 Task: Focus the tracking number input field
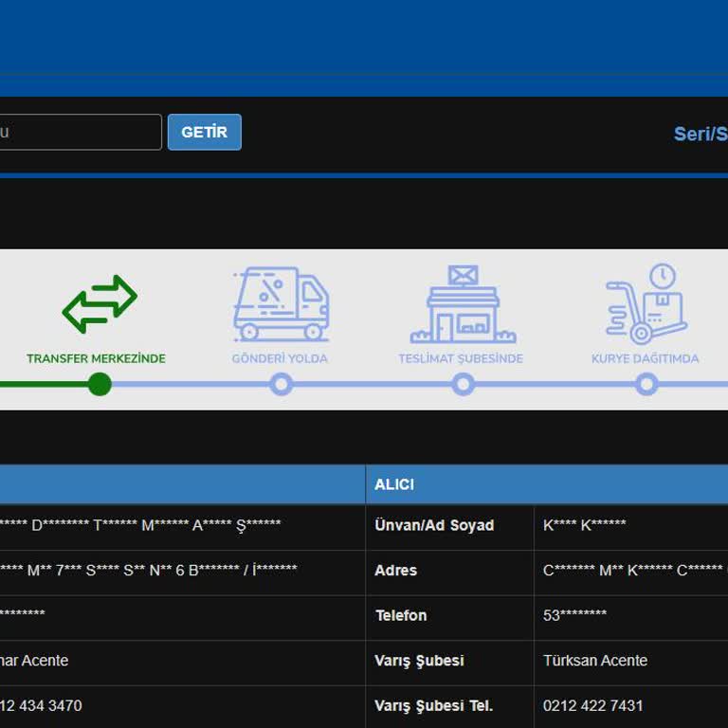click(x=80, y=132)
